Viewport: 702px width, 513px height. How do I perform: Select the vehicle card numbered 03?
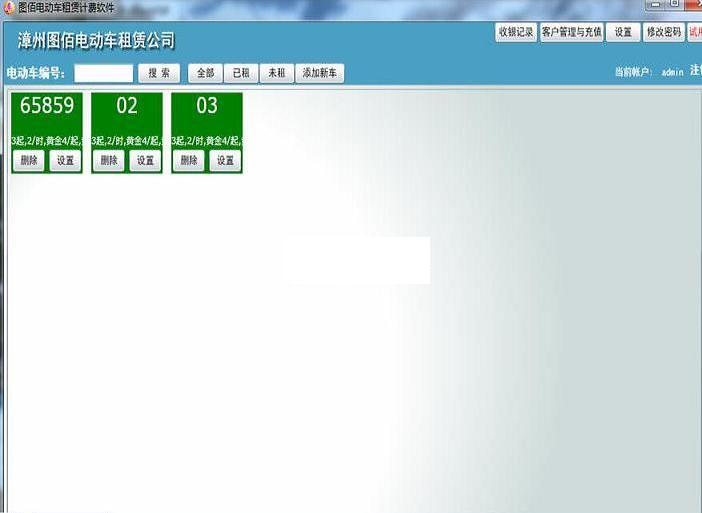206,107
